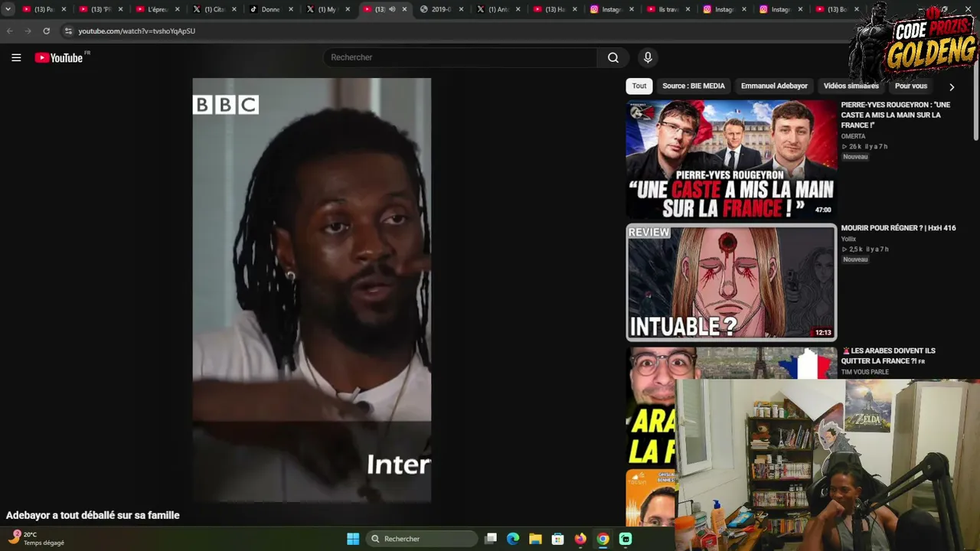Screen dimensions: 980x551
Task: Click the YouTube 'Rechercher' search field
Action: point(460,57)
